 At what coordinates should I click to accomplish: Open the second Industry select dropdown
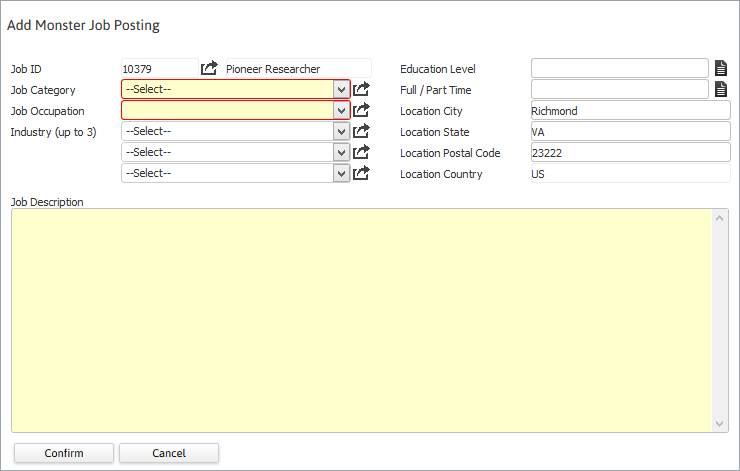236,152
